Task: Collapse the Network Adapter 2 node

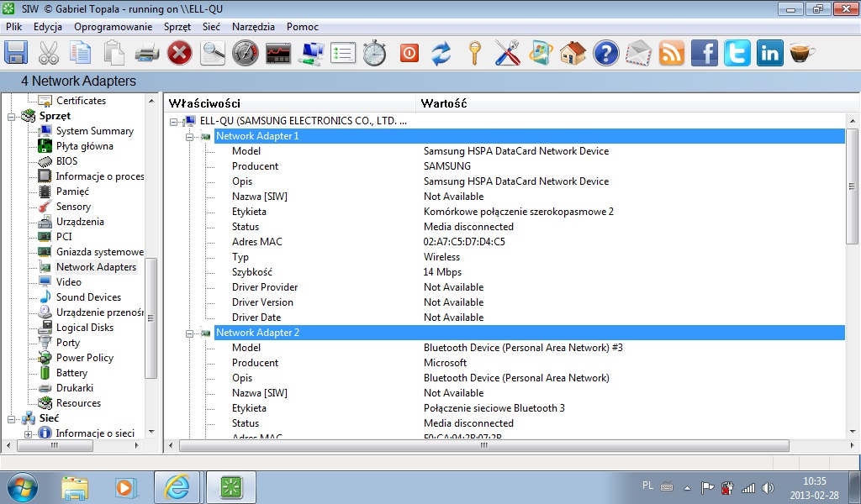Action: (190, 333)
